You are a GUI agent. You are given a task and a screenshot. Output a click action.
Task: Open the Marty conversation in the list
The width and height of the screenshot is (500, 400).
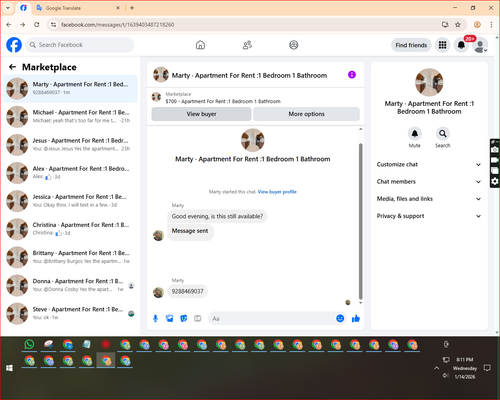pyautogui.click(x=70, y=89)
